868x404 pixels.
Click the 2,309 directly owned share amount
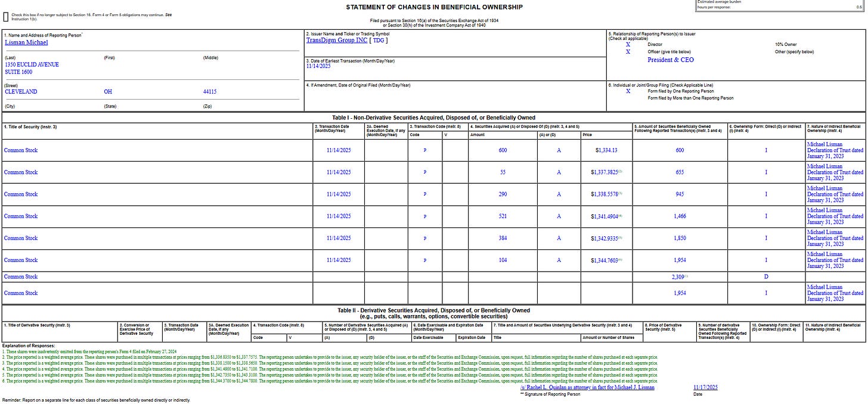click(x=680, y=277)
